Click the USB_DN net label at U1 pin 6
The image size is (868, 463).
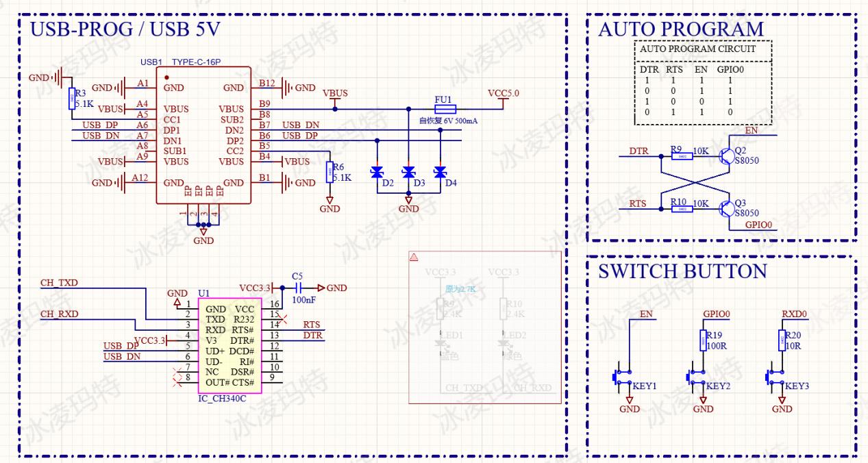pyautogui.click(x=122, y=356)
